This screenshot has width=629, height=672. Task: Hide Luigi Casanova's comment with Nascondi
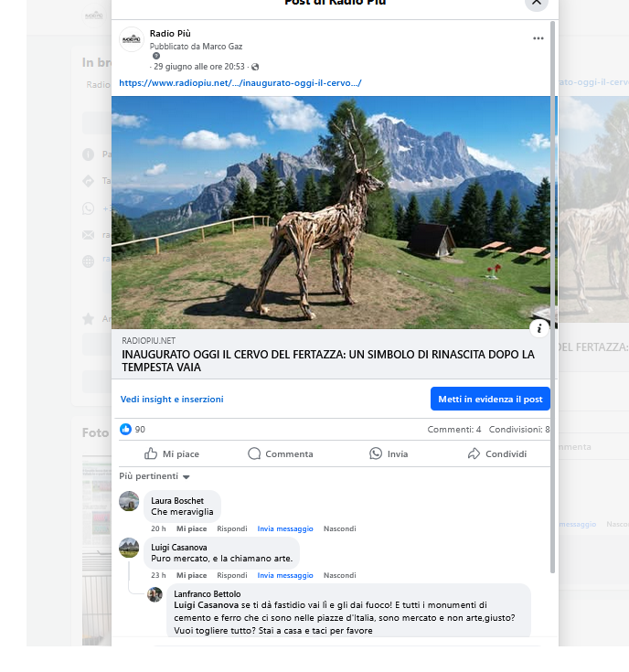click(x=340, y=576)
